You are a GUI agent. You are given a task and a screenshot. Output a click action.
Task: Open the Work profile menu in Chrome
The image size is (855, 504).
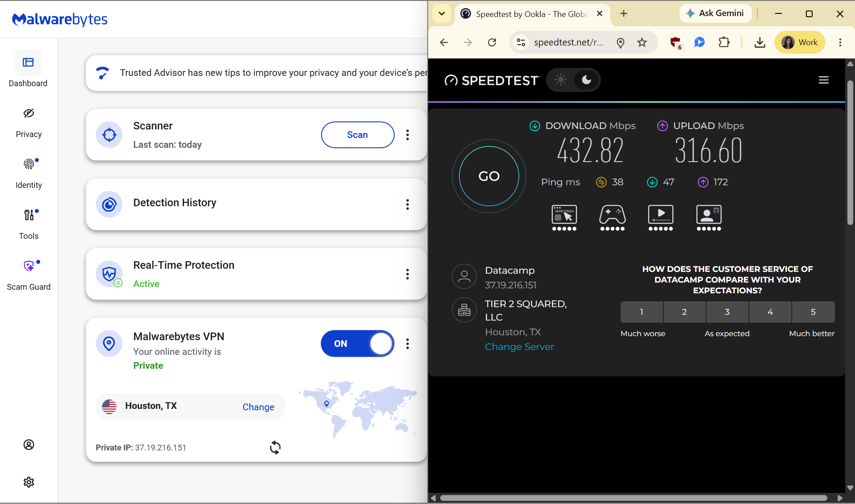click(x=800, y=42)
